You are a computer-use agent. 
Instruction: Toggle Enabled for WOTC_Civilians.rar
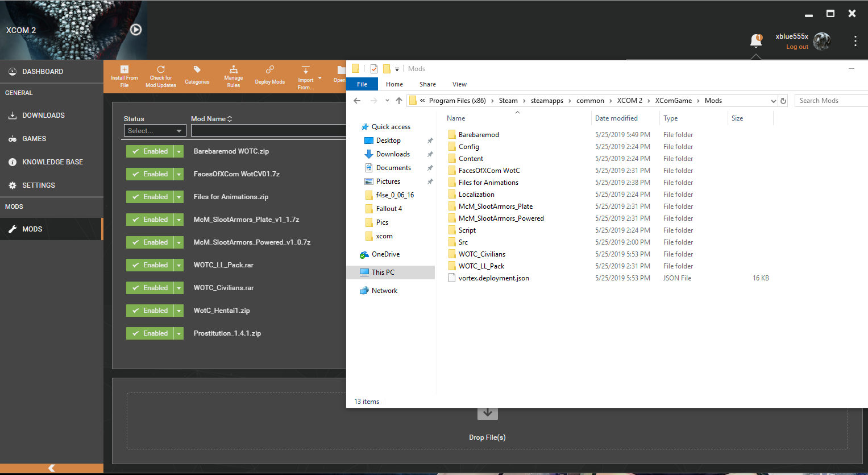point(150,288)
